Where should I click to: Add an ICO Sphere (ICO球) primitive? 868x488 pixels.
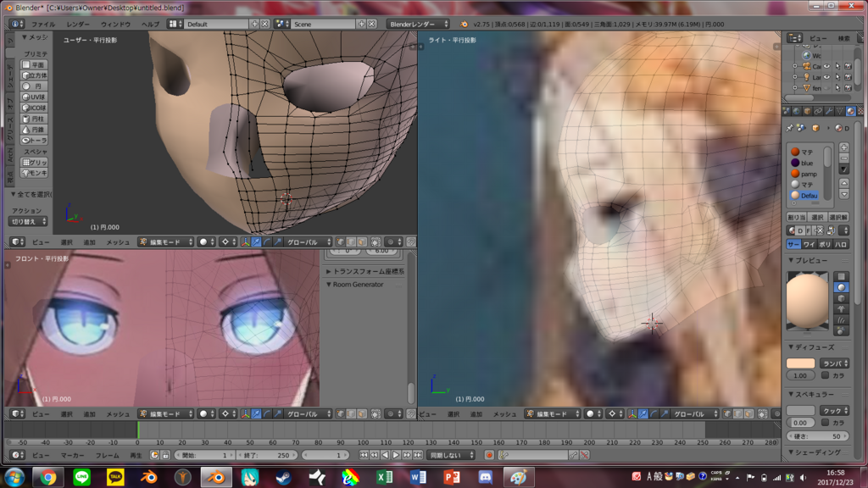tap(34, 108)
